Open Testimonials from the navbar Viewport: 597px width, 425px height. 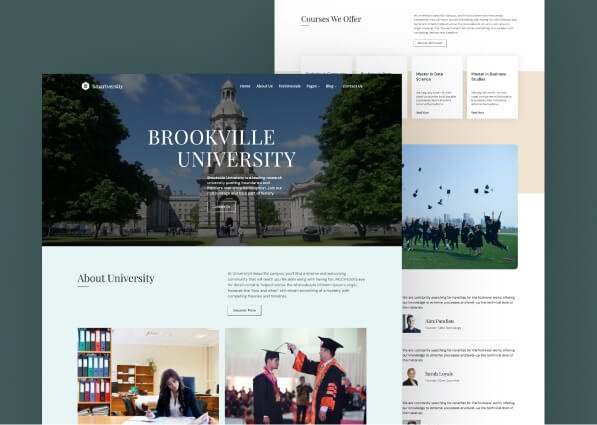289,86
